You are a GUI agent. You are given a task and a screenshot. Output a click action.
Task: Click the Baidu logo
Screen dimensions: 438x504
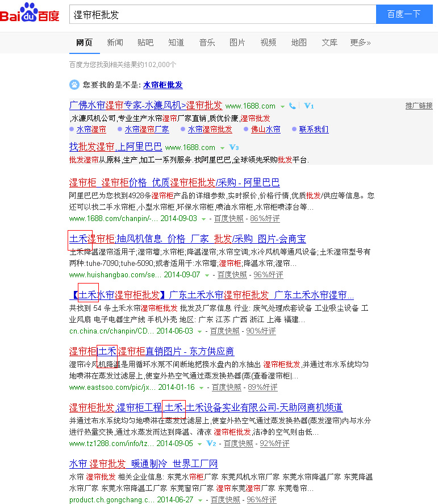30,13
